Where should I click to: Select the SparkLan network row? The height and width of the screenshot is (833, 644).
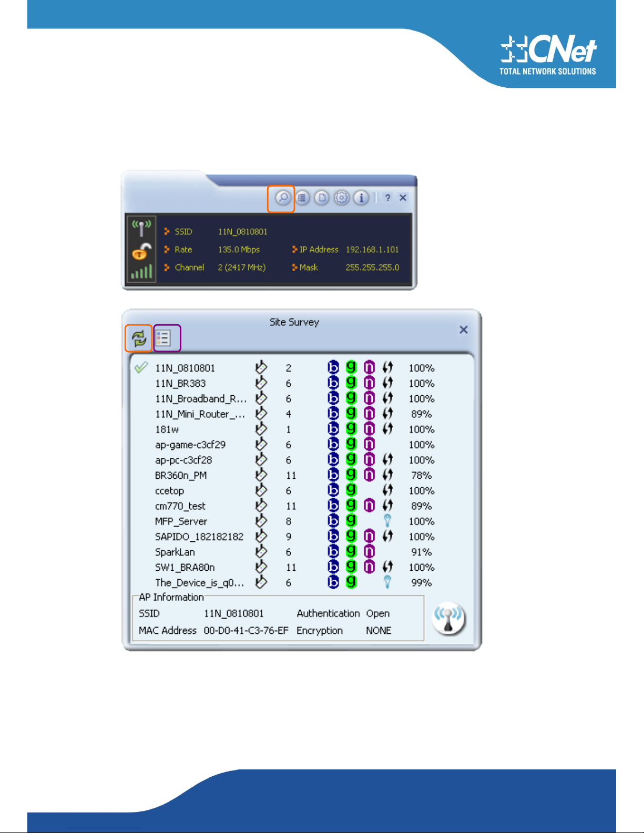[175, 552]
